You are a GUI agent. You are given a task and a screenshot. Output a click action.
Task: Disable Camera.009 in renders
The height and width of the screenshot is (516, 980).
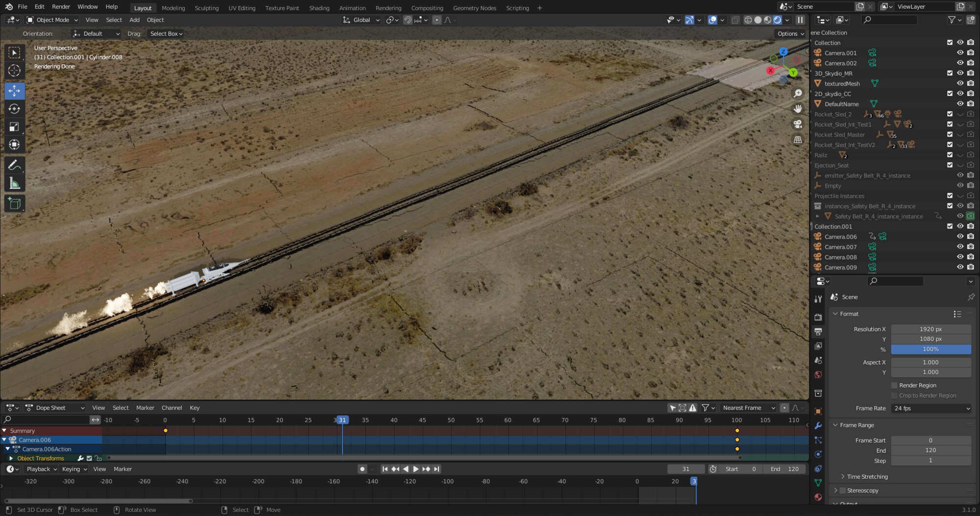point(970,267)
